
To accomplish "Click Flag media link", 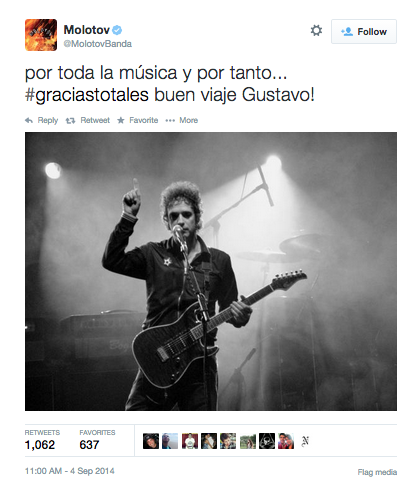I will coord(377,472).
